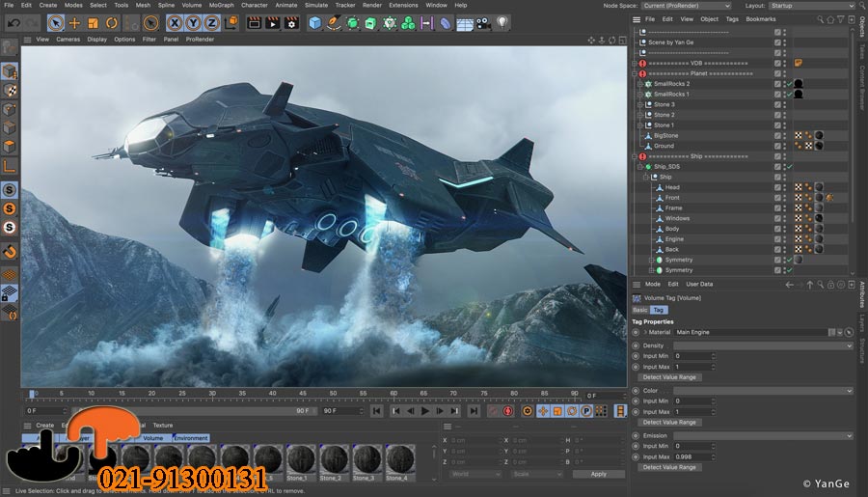Open the Objects manager Tags menu
Image resolution: width=868 pixels, height=497 pixels.
click(x=732, y=19)
